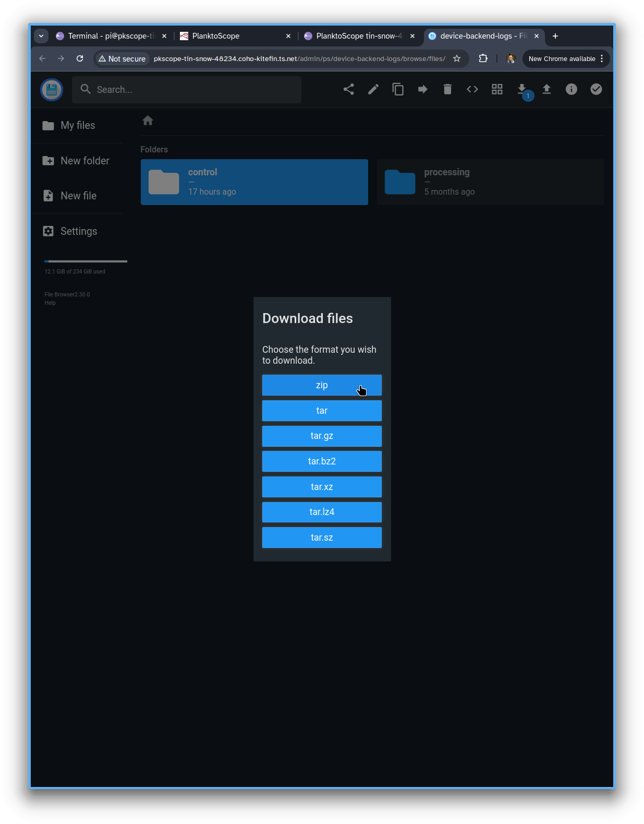Click into the Search field
Image resolution: width=644 pixels, height=824 pixels.
pos(187,90)
